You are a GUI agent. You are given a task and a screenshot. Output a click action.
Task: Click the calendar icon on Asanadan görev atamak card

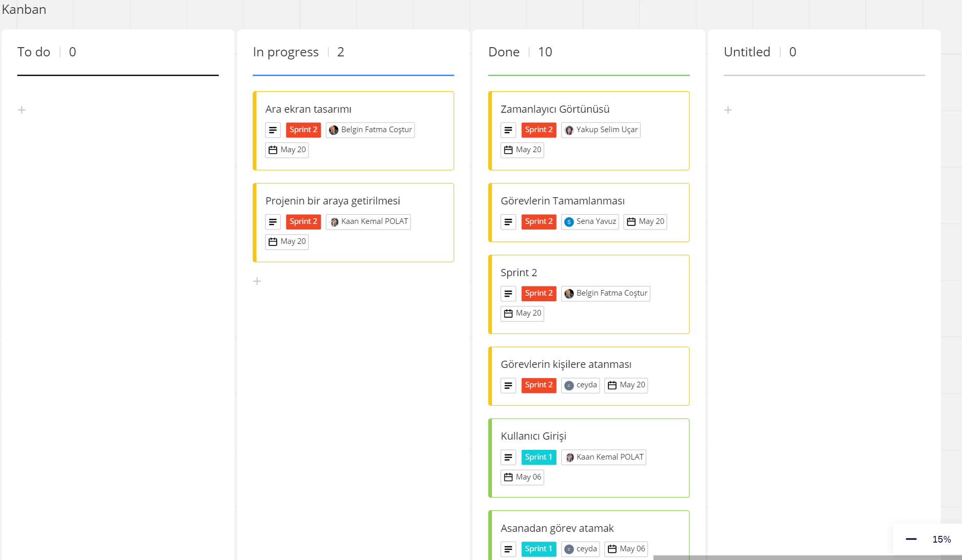(x=611, y=549)
